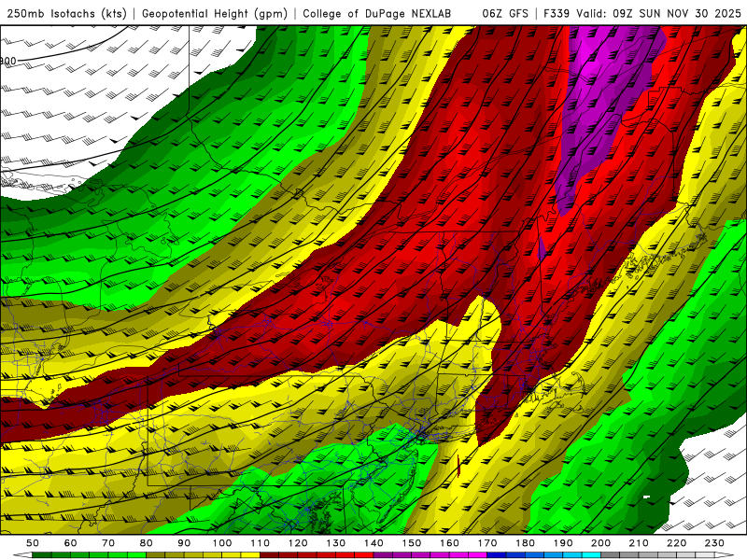Click the cyan swatch just before 200

click(x=591, y=555)
